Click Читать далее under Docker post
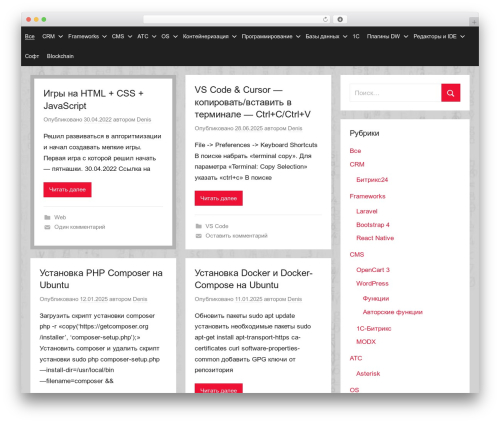Screen dimensions: 500x423 click(x=219, y=388)
